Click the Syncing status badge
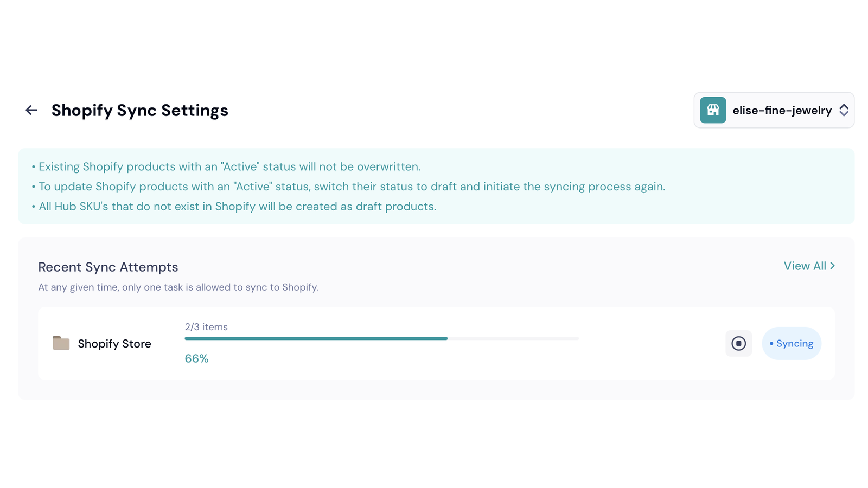 pyautogui.click(x=792, y=343)
